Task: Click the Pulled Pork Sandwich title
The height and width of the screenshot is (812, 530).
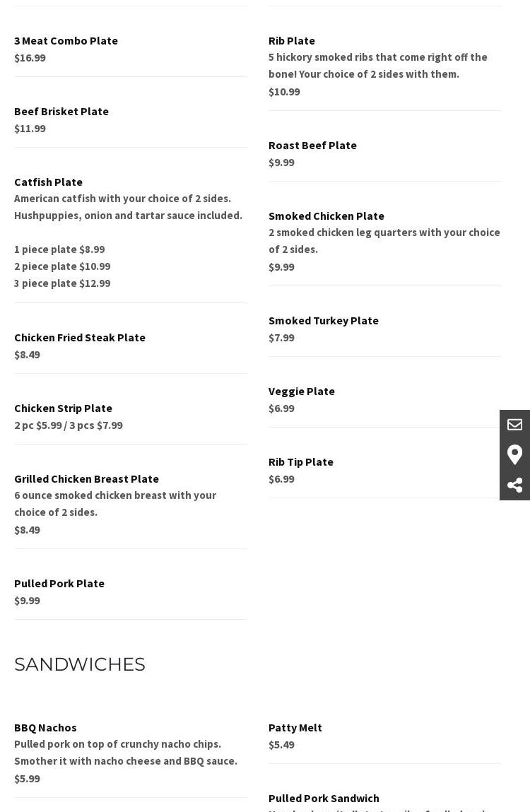Action: (x=324, y=798)
